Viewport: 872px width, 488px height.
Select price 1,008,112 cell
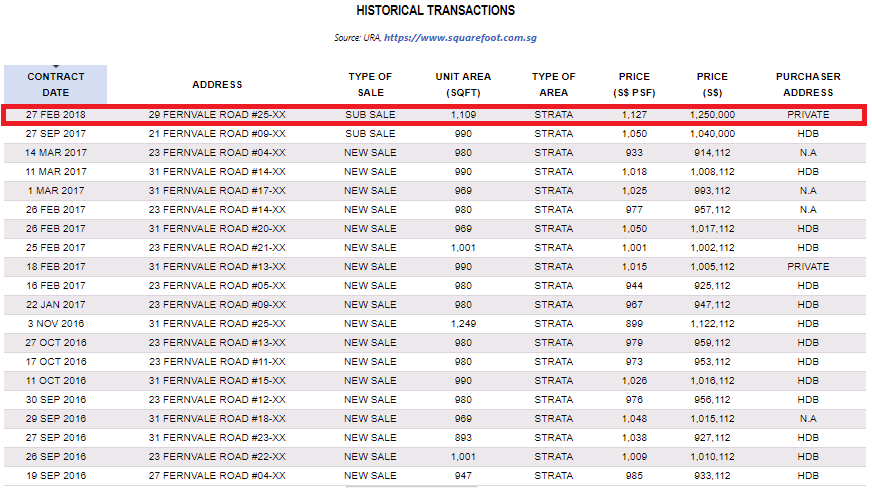click(x=712, y=172)
